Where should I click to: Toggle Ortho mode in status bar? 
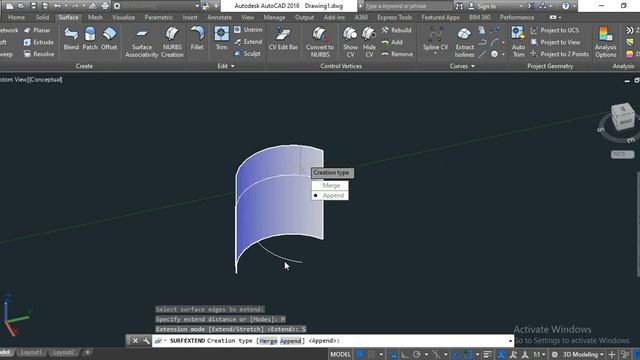coord(404,355)
